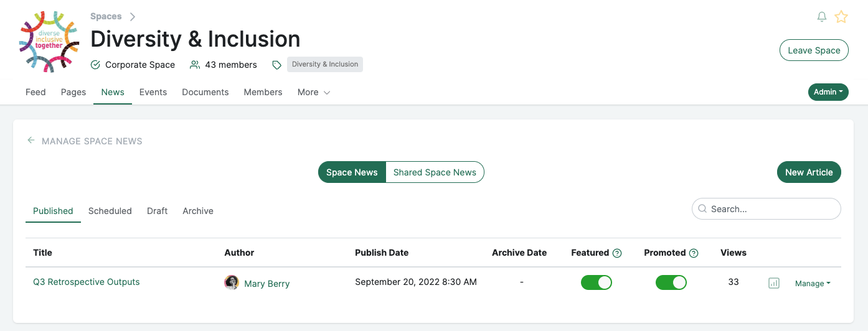Click the tag icon near the topic label
Screen dimensions: 868x331
(x=277, y=65)
